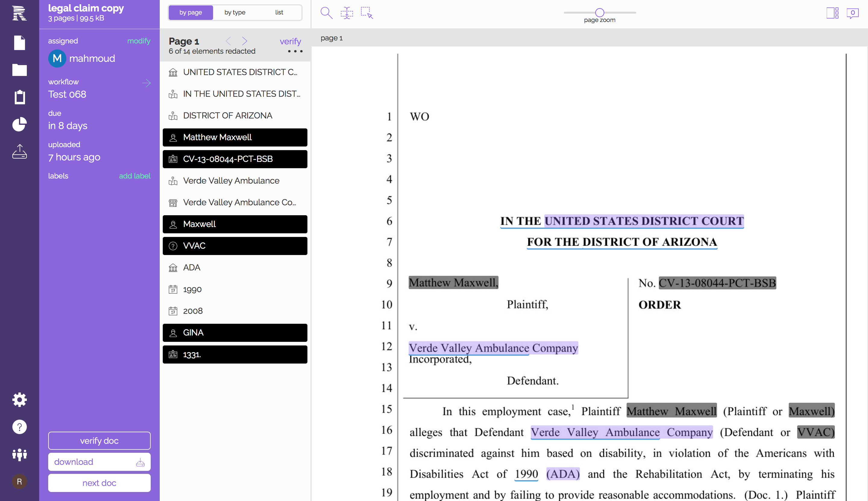Toggle the side panel layout icon
Screen dimensions: 868x501
point(832,13)
